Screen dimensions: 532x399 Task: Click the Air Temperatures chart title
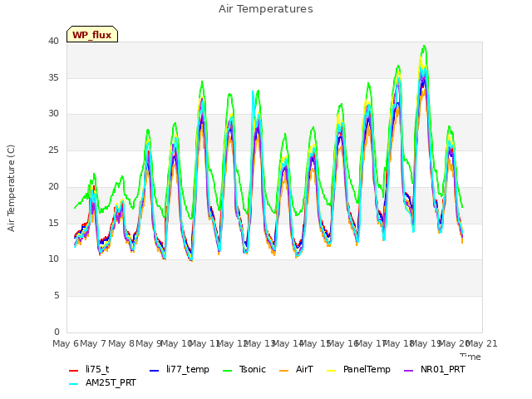266,9
